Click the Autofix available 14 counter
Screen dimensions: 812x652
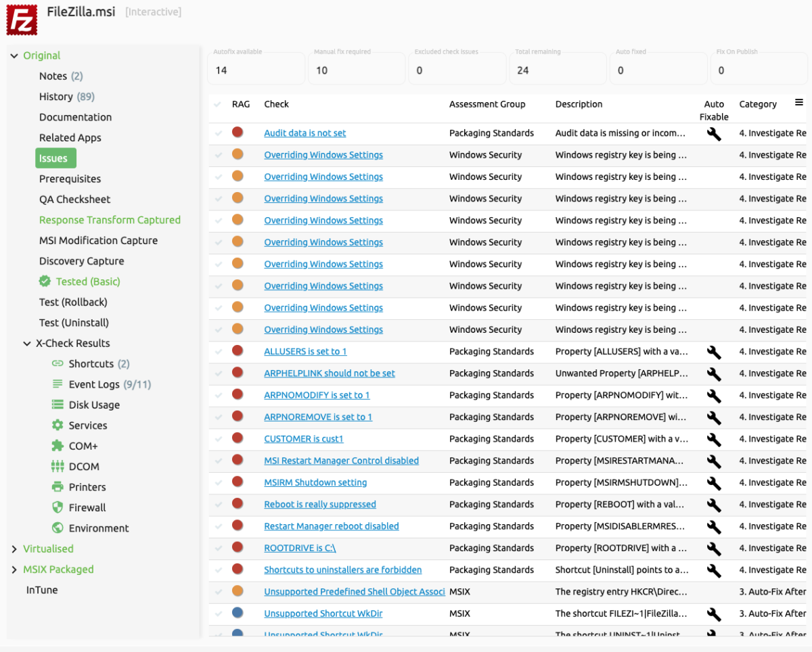click(256, 68)
